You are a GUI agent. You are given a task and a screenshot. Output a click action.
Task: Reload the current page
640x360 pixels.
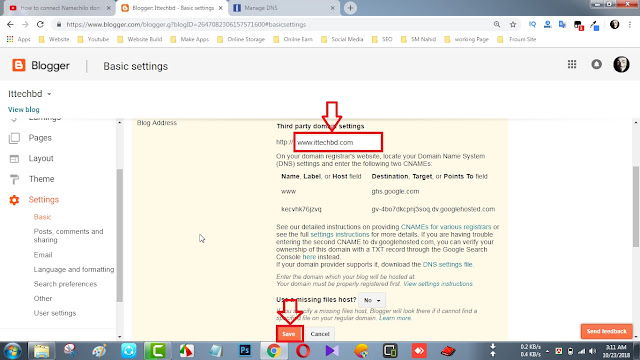pyautogui.click(x=40, y=24)
